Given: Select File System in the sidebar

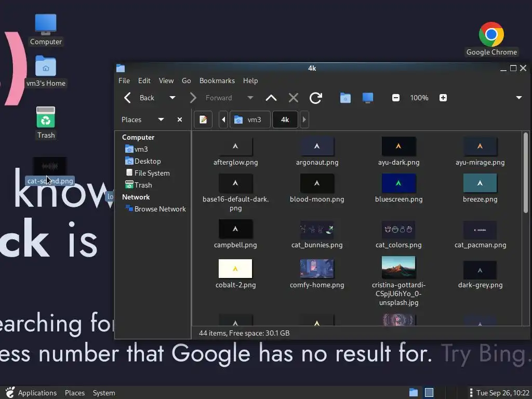Looking at the screenshot, I should coord(147,173).
